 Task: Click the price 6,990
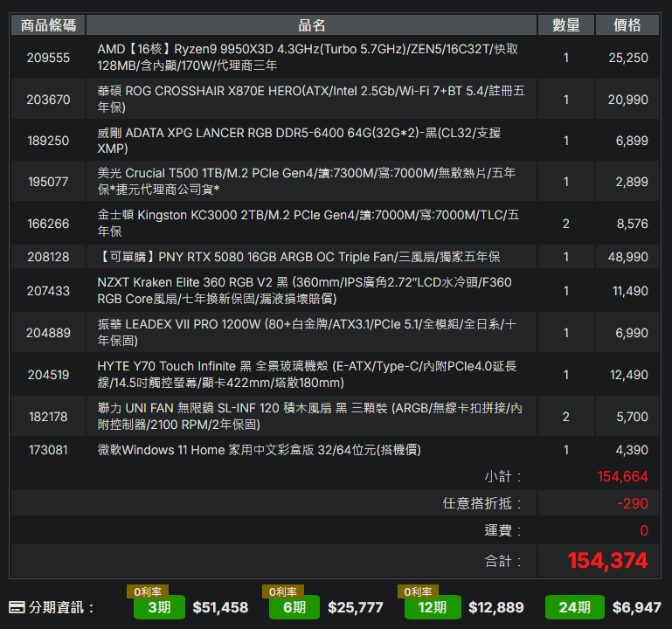[632, 333]
